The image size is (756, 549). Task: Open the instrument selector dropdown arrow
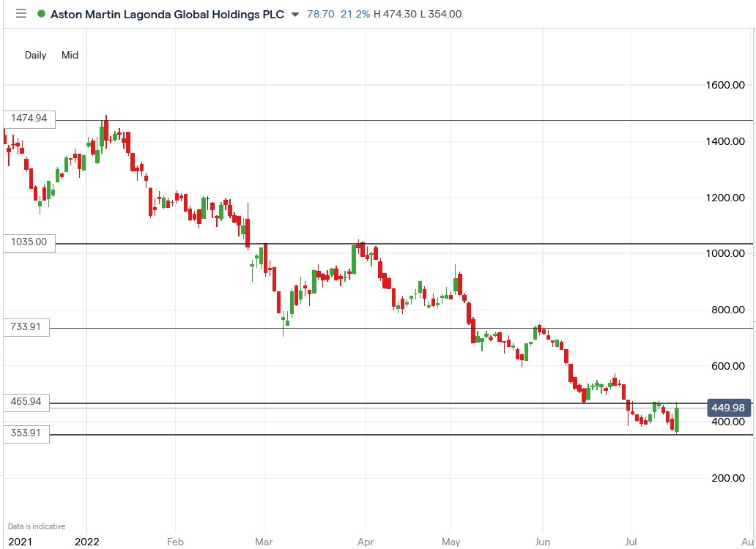tap(295, 15)
